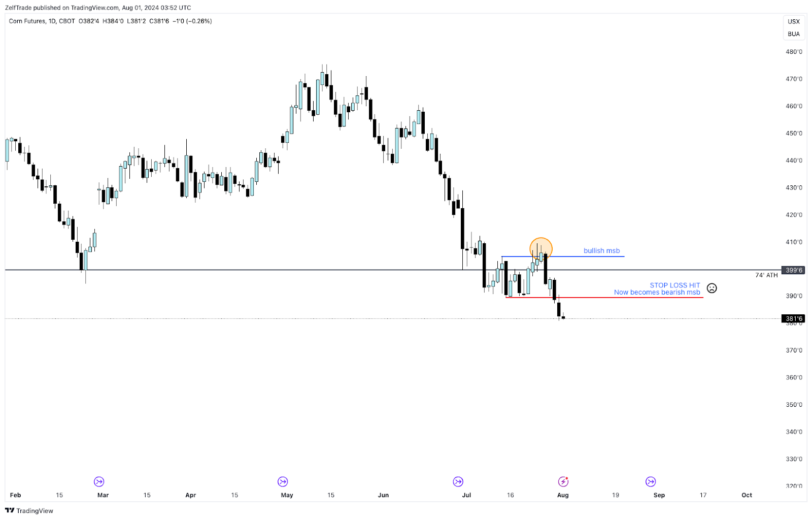Click the orange circle highlight on the chart

(x=541, y=248)
